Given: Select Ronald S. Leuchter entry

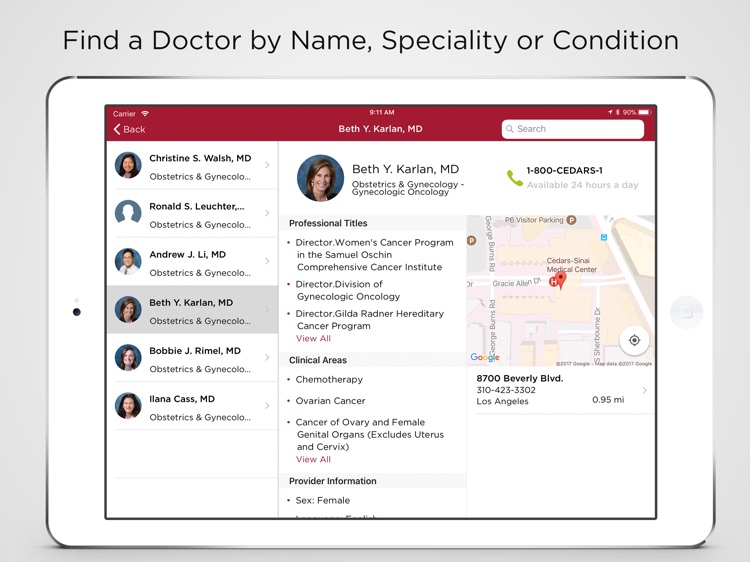Looking at the screenshot, I should [192, 213].
